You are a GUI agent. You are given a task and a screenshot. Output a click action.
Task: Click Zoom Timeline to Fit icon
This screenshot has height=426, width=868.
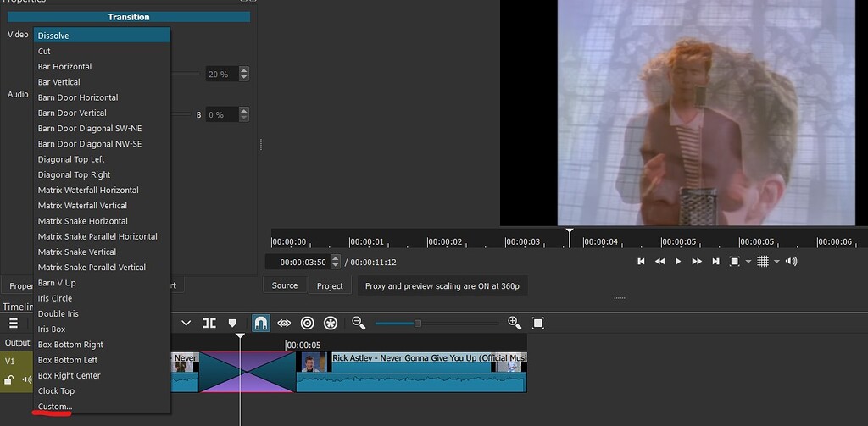pos(537,323)
